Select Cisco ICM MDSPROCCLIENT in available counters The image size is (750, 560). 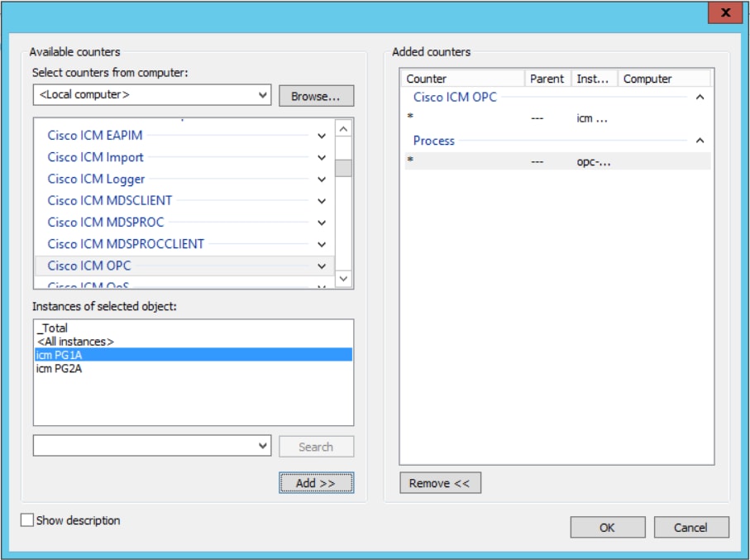[x=126, y=244]
